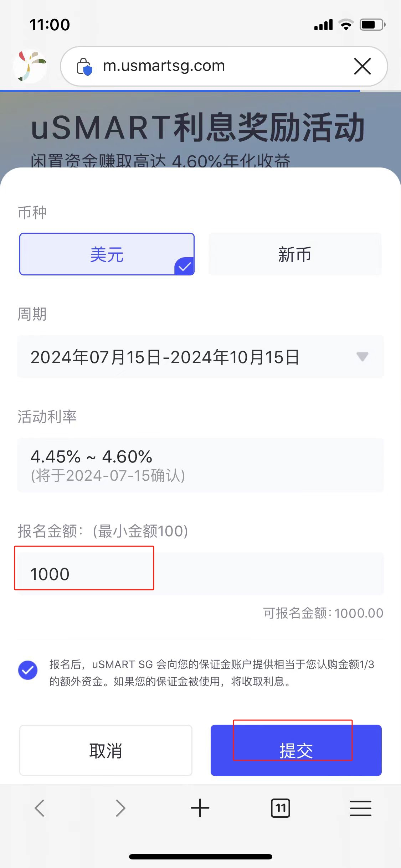Select 新币 currency option
The height and width of the screenshot is (868, 401).
pos(295,254)
